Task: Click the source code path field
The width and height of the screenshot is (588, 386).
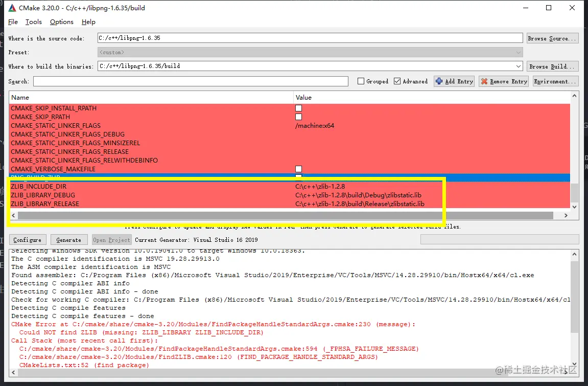Action: [310, 38]
